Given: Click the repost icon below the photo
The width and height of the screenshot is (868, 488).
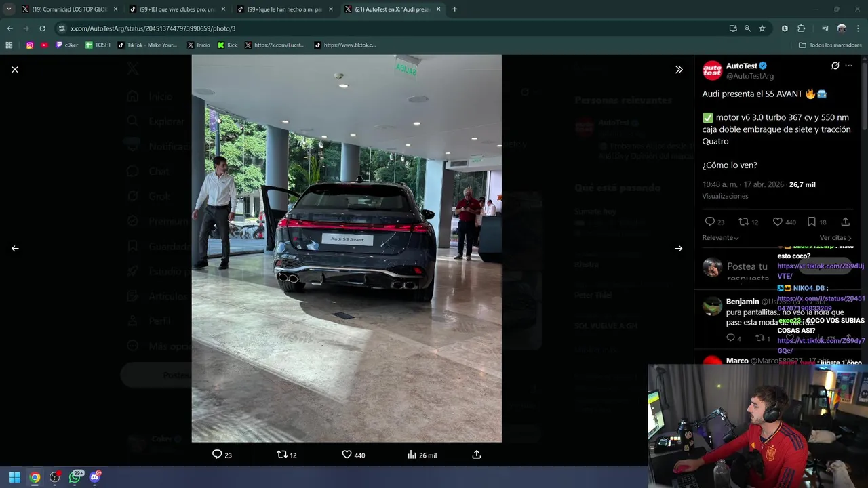Looking at the screenshot, I should coord(282,455).
